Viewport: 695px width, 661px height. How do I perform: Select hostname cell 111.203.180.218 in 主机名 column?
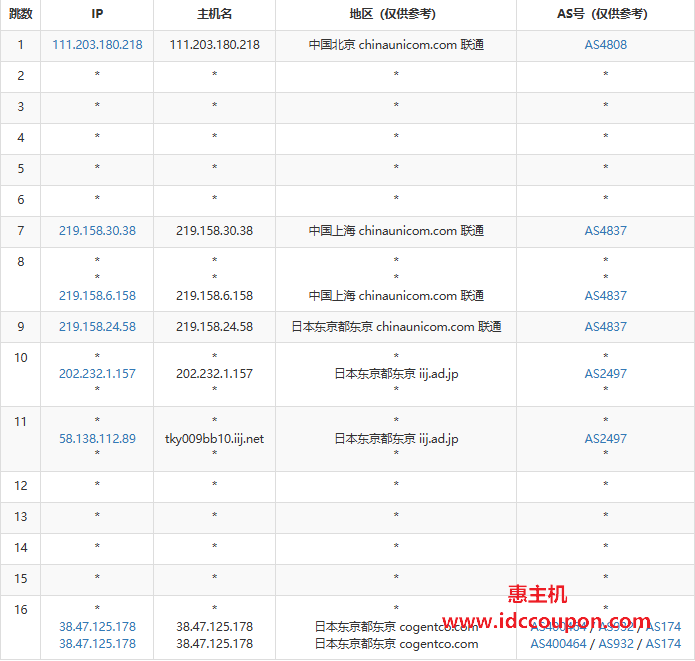[214, 45]
